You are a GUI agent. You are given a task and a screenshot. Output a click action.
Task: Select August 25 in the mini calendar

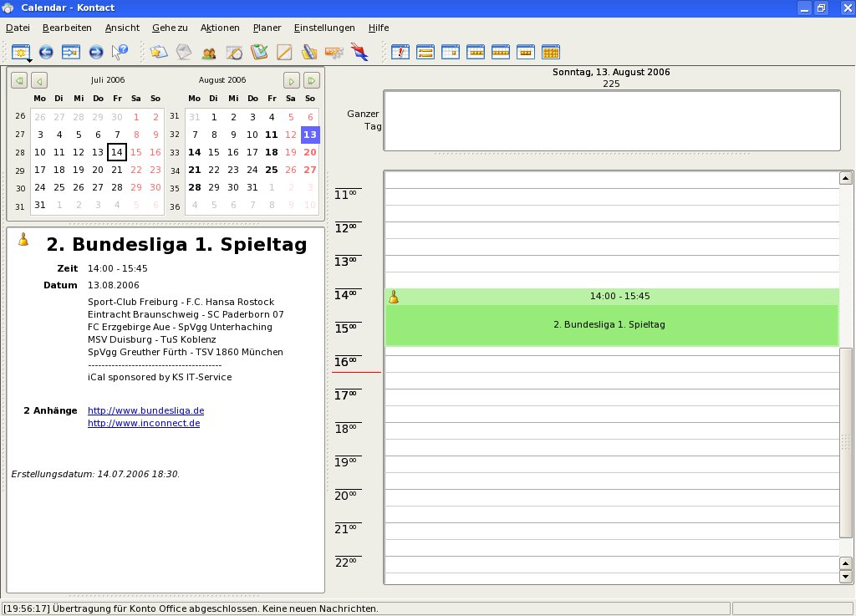pyautogui.click(x=272, y=170)
